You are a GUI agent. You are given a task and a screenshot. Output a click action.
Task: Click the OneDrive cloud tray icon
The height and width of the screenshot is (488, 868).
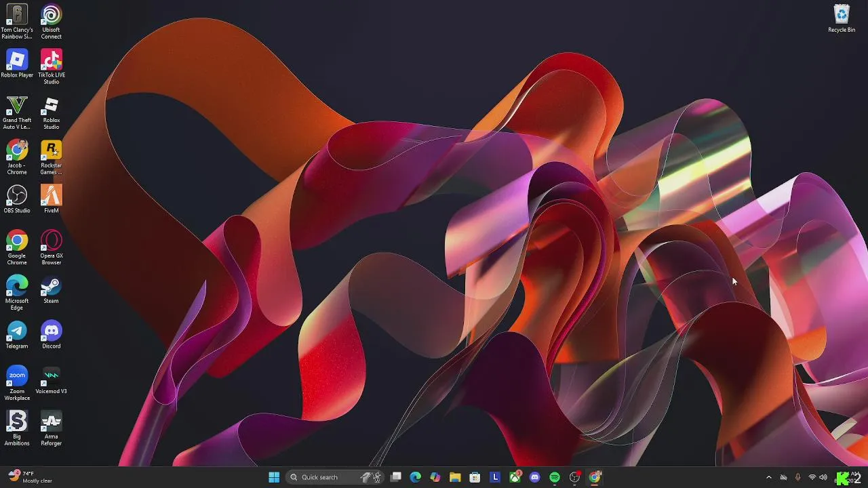783,477
